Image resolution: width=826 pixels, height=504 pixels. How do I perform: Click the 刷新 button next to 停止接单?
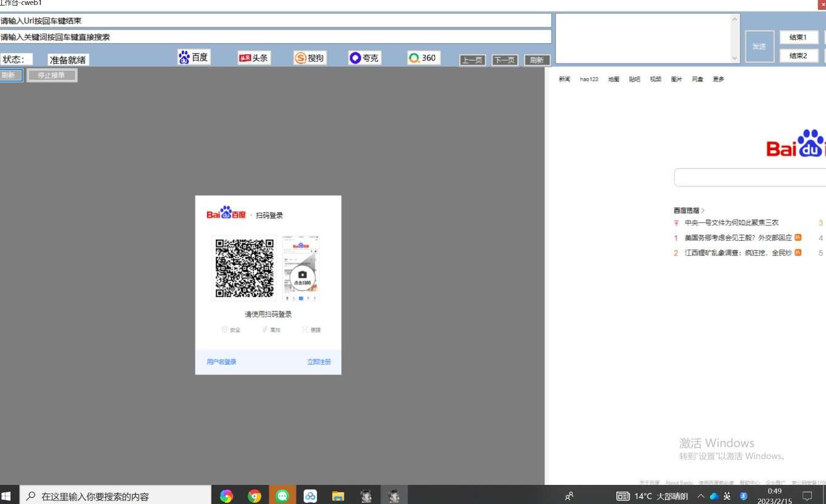click(x=10, y=75)
